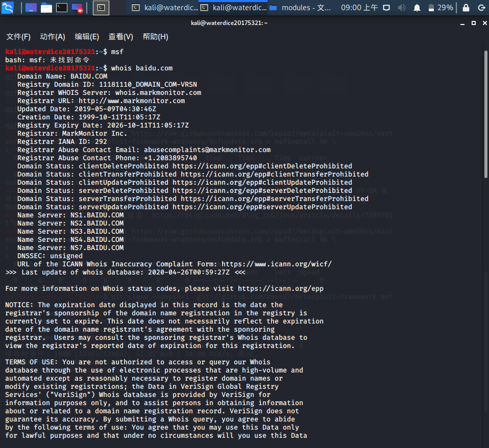This screenshot has height=448, width=489.
Task: Click the show desktop panel icon
Action: [31, 8]
